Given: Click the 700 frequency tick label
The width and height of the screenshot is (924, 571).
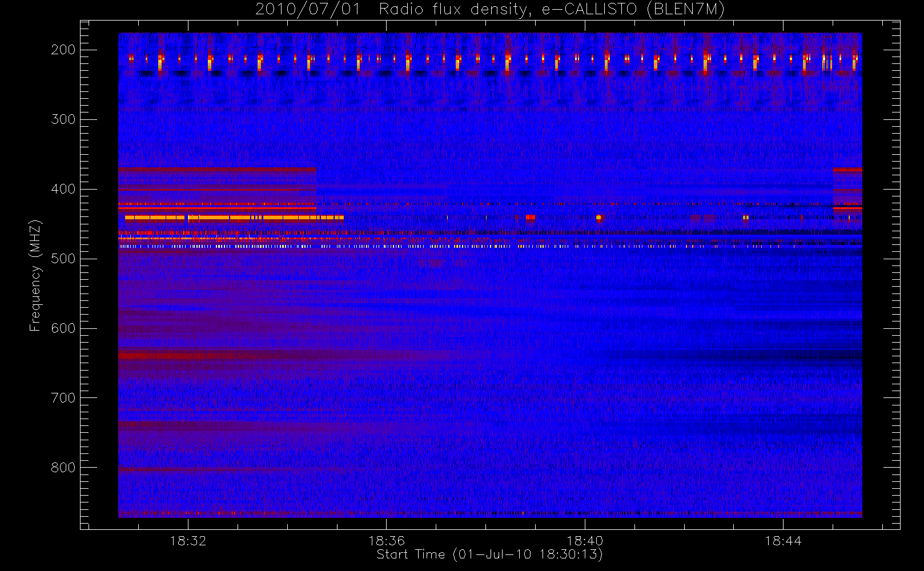Looking at the screenshot, I should point(63,398).
